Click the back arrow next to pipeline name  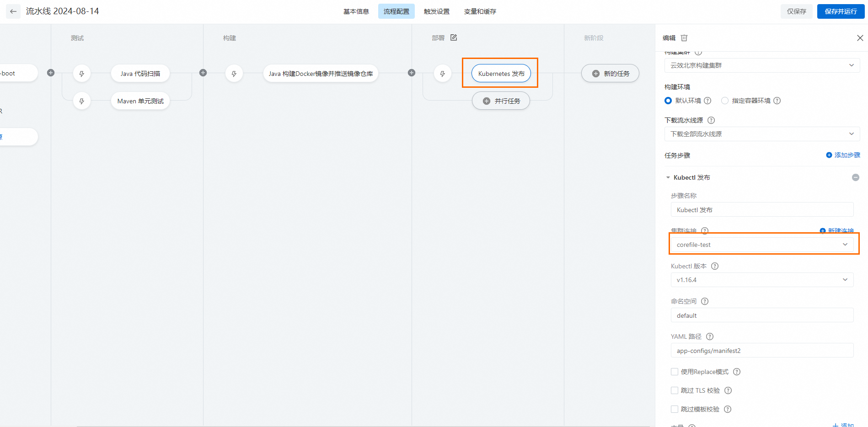pyautogui.click(x=13, y=11)
